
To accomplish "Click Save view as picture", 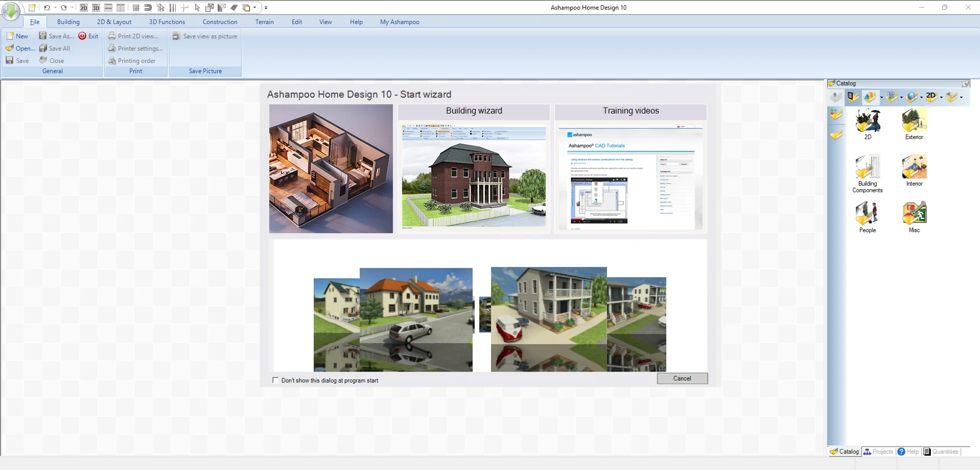I will (x=205, y=36).
